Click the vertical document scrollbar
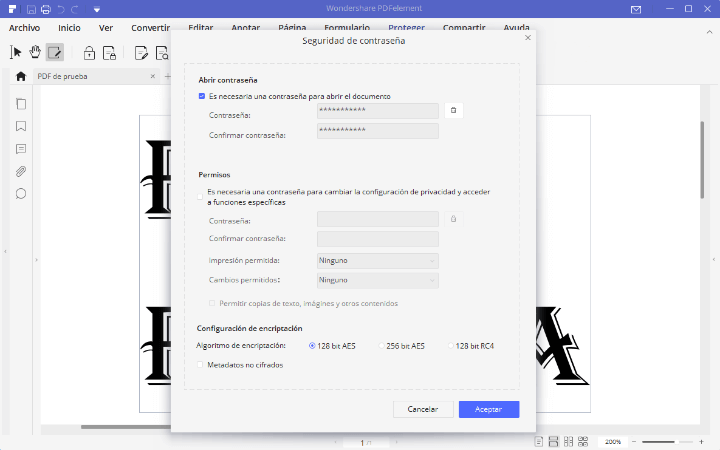 click(x=702, y=159)
